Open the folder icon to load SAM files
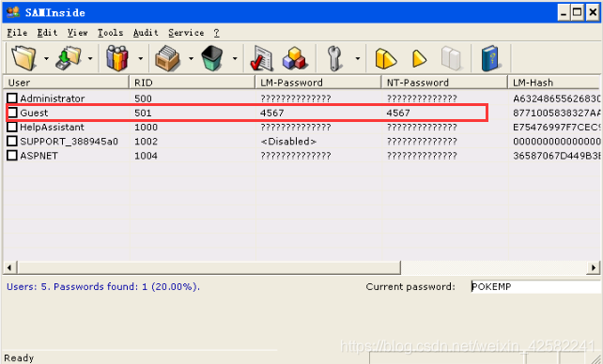 (23, 58)
